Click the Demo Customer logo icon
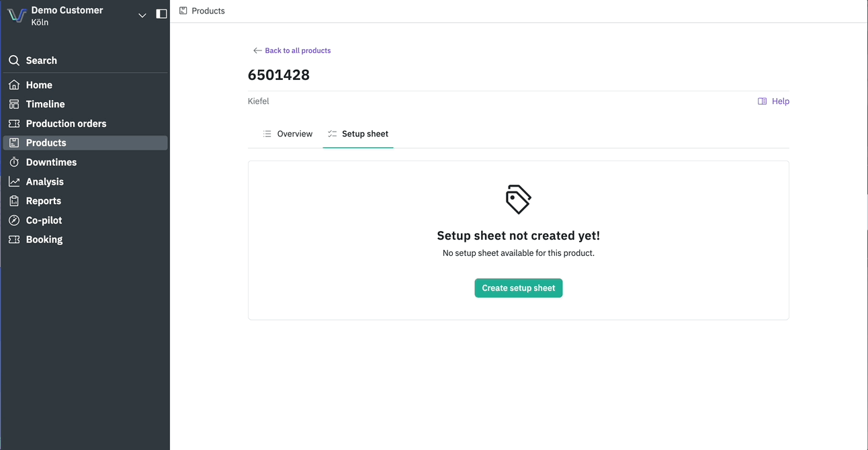This screenshot has height=450, width=868. pos(17,15)
